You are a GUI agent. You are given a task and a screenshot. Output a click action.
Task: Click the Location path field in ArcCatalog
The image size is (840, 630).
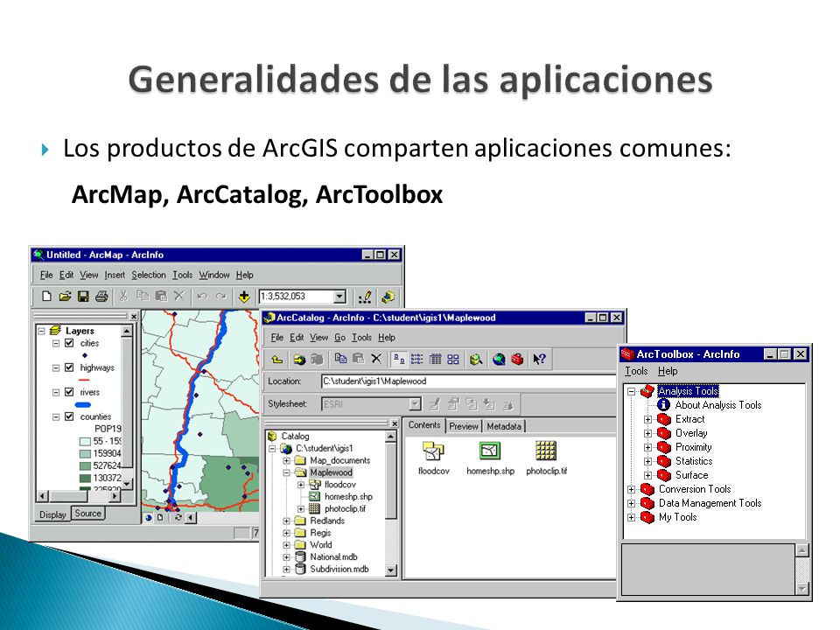pos(469,381)
